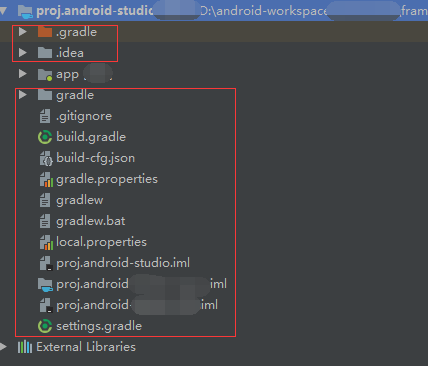The width and height of the screenshot is (428, 366).
Task: Select the External Libraries node
Action: [x=86, y=347]
